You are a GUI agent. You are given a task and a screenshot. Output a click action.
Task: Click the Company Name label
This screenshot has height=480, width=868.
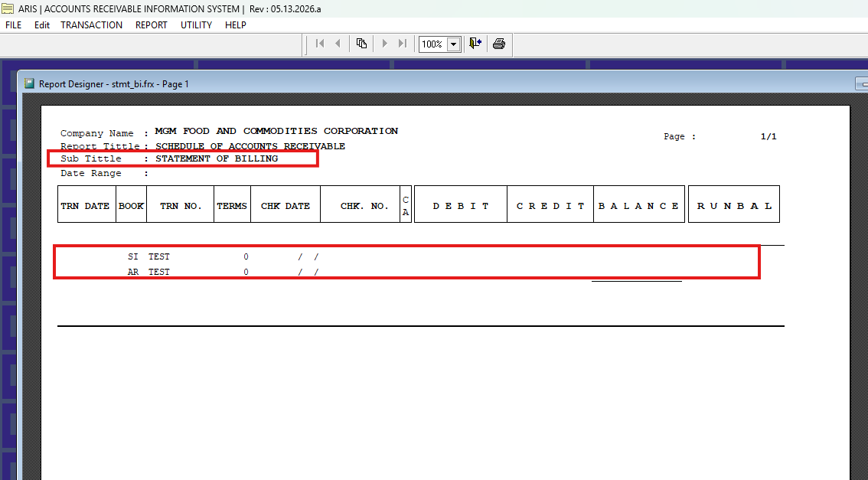point(97,133)
